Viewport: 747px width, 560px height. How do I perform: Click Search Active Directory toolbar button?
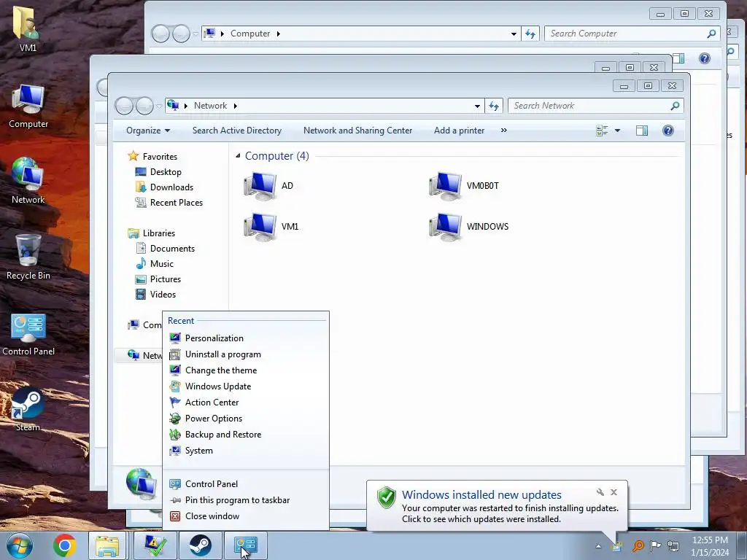coord(237,131)
